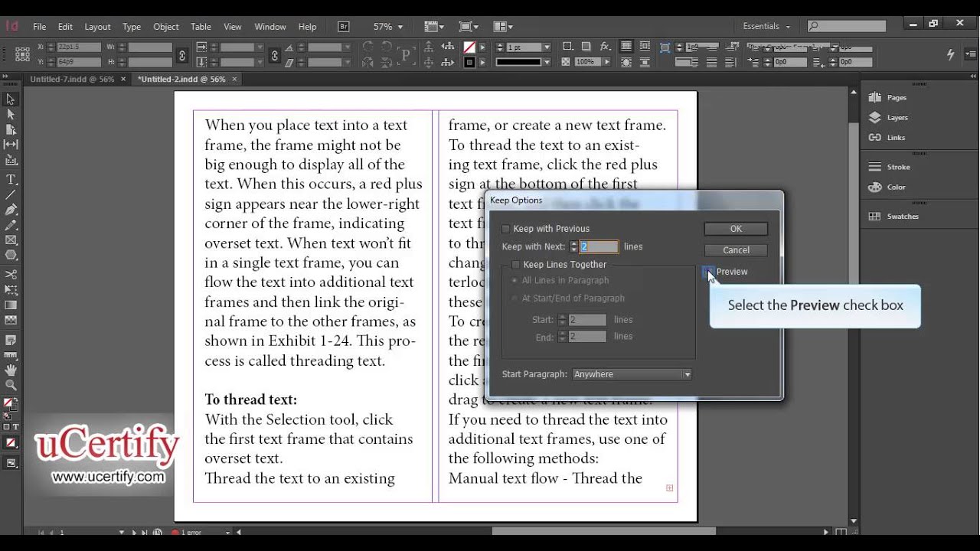Select the Scissors tool

(x=11, y=274)
